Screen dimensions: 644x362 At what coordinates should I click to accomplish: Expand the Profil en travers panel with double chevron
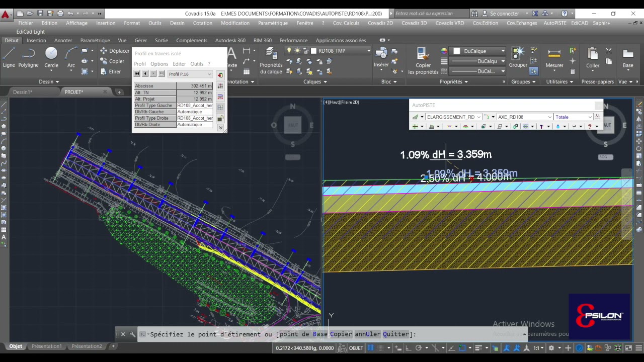pos(220,128)
